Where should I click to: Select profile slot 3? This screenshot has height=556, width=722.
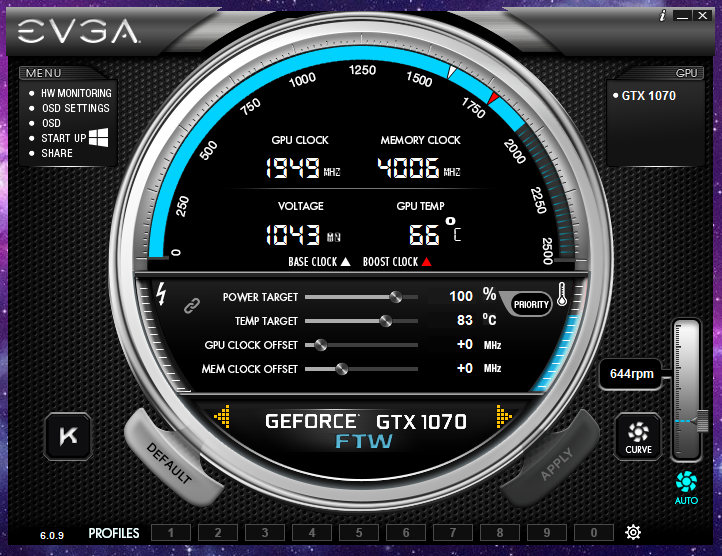click(x=265, y=533)
